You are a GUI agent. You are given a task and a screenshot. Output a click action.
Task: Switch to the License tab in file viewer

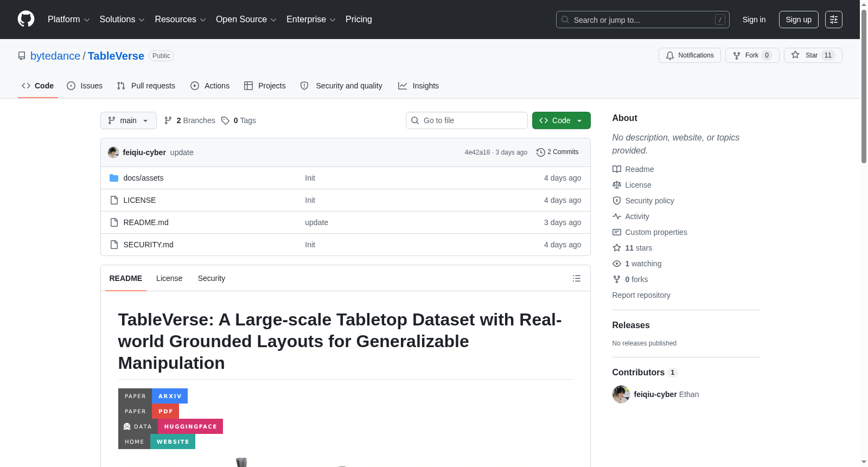pos(169,278)
